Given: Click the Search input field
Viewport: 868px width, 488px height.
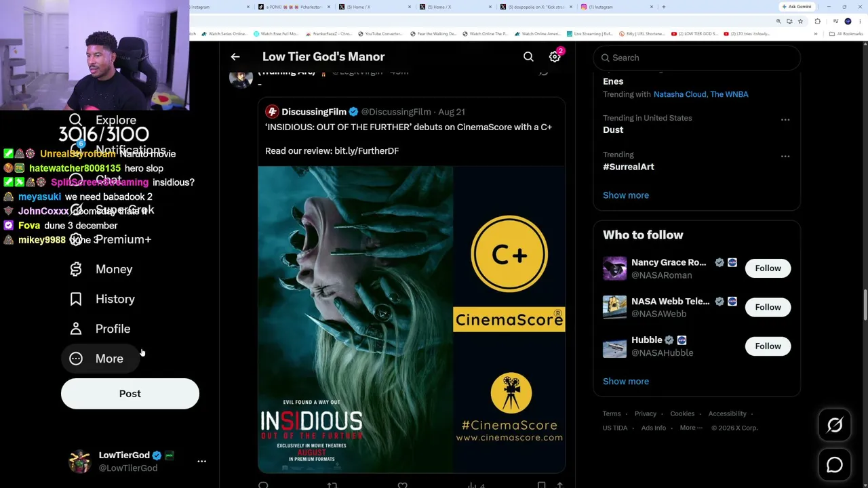Looking at the screenshot, I should tap(696, 58).
